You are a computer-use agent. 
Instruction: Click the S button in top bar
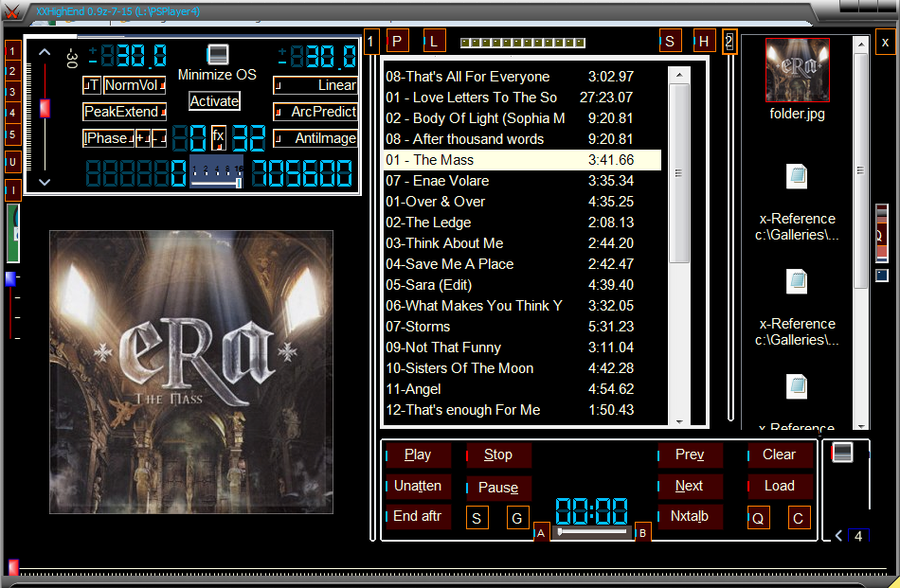click(670, 42)
